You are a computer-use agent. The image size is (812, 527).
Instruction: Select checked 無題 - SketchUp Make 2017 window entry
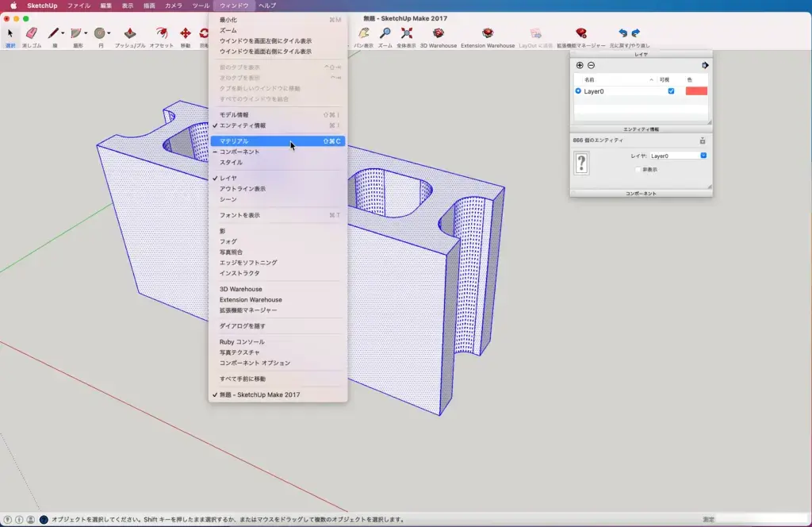[278, 395]
